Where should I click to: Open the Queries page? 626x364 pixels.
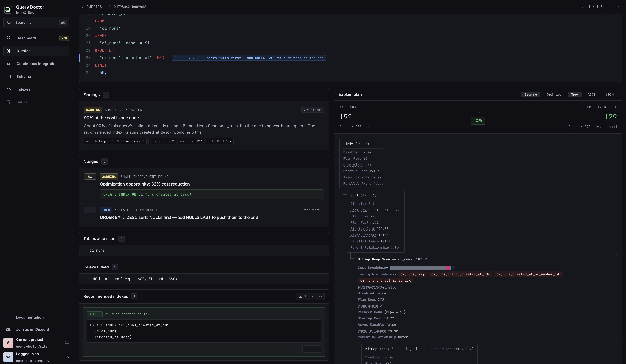tap(36, 51)
